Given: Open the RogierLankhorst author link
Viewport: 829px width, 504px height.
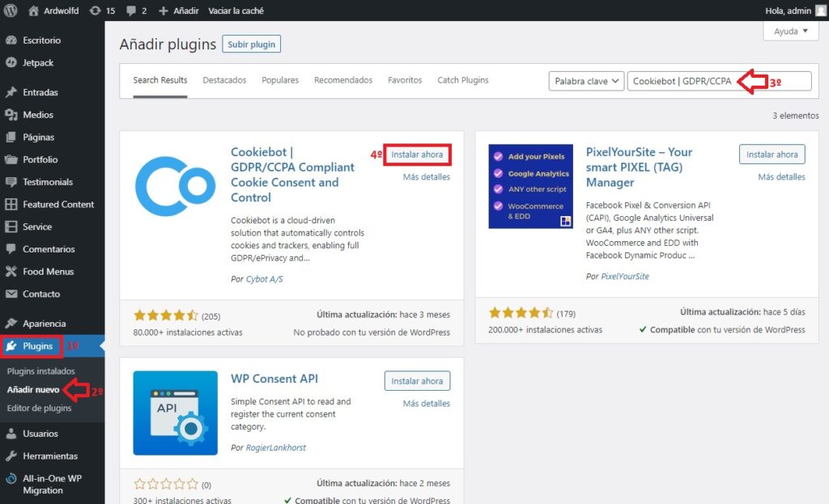Looking at the screenshot, I should click(x=275, y=447).
